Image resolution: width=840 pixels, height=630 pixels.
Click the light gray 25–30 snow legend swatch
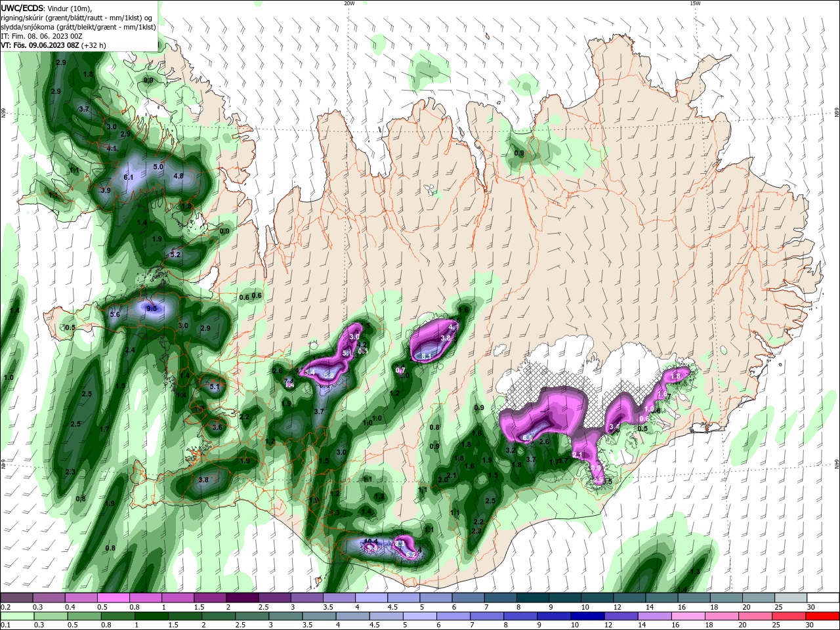(791, 598)
